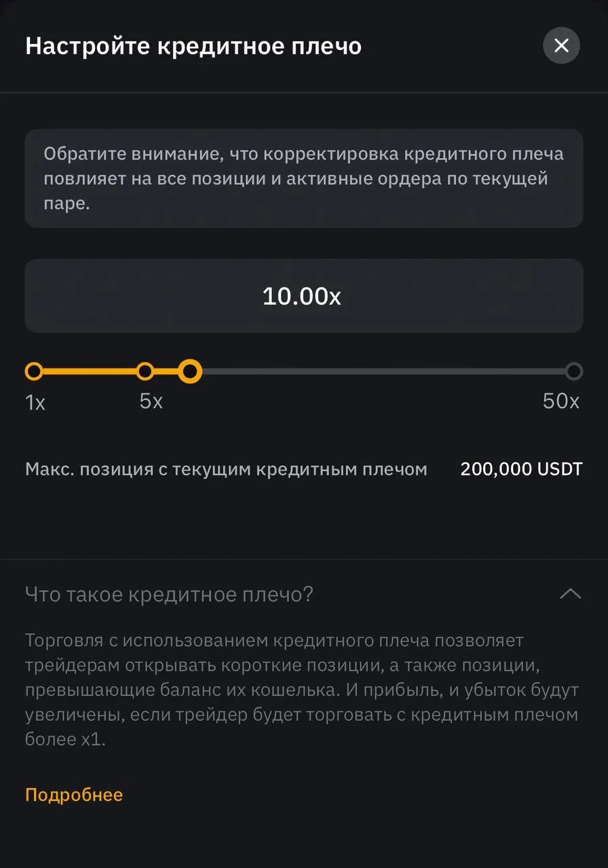The width and height of the screenshot is (608, 868).
Task: Click the 10.00x leverage input field
Action: click(x=303, y=296)
